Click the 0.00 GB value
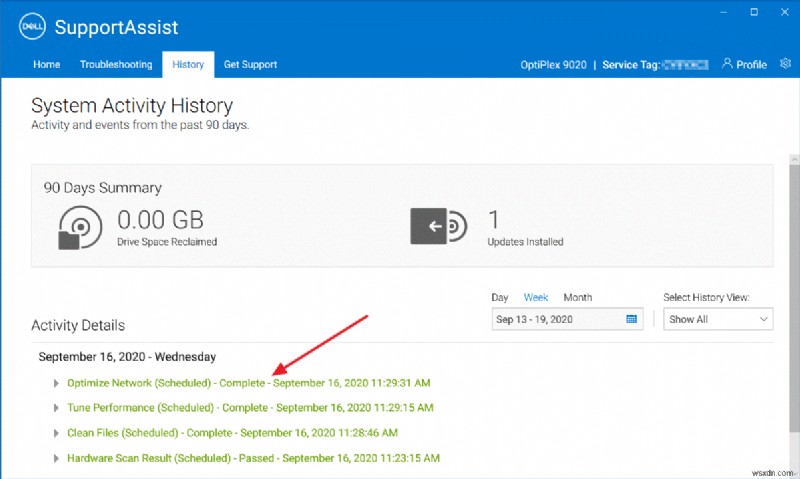 (161, 220)
